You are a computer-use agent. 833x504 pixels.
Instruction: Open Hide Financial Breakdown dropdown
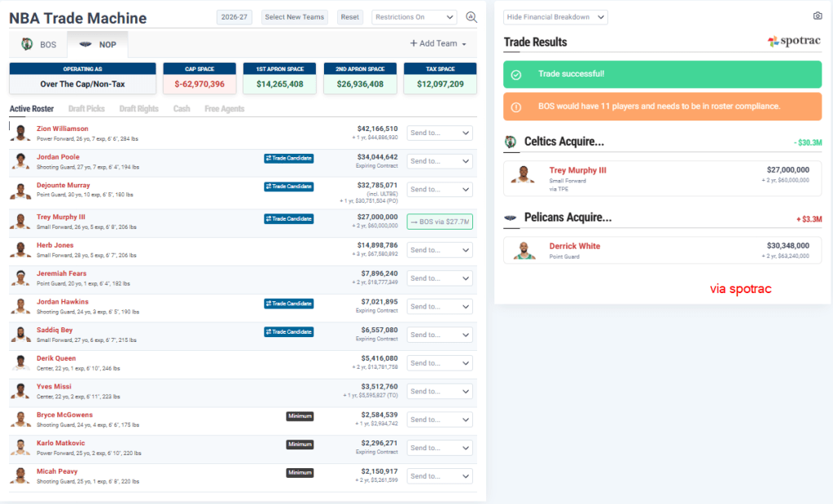point(555,17)
